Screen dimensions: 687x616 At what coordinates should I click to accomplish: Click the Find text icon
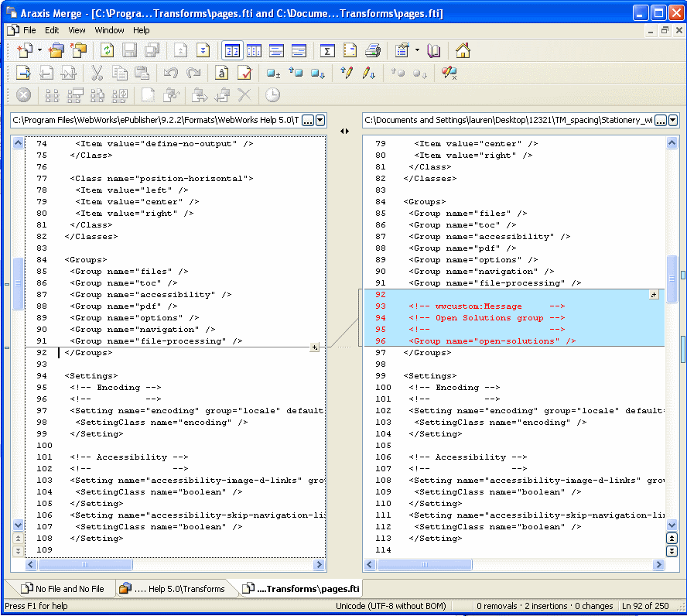point(221,73)
